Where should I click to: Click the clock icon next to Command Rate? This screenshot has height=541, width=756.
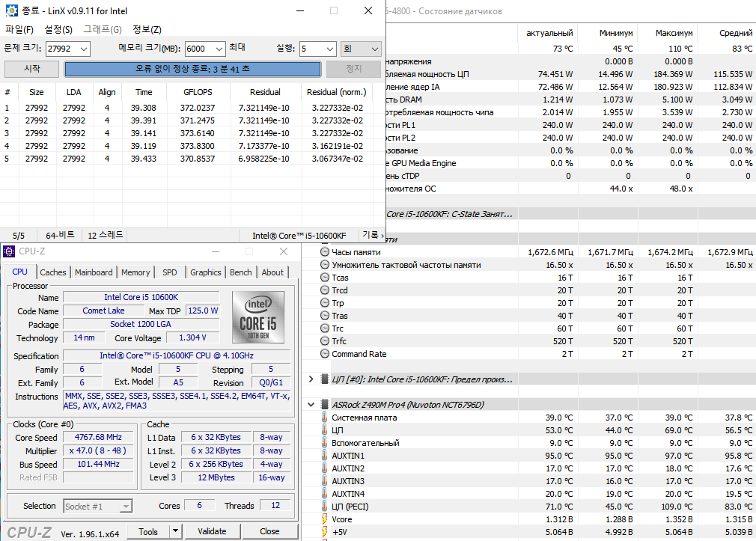click(x=325, y=353)
